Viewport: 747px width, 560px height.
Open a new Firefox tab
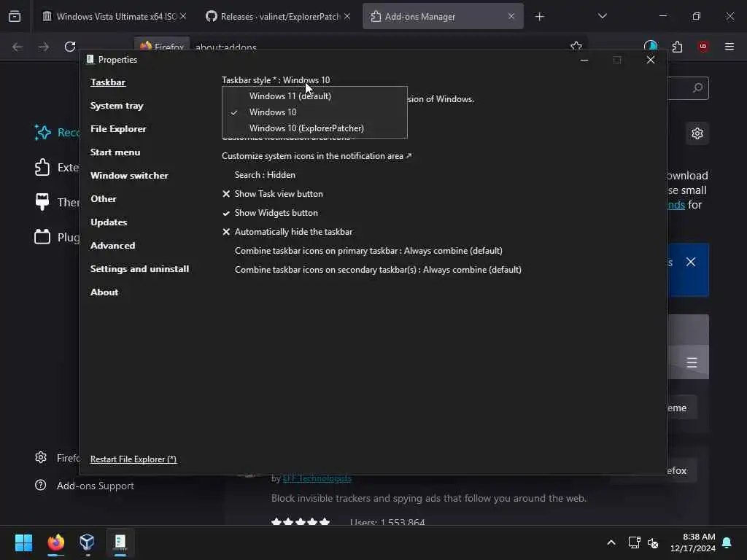click(x=539, y=17)
